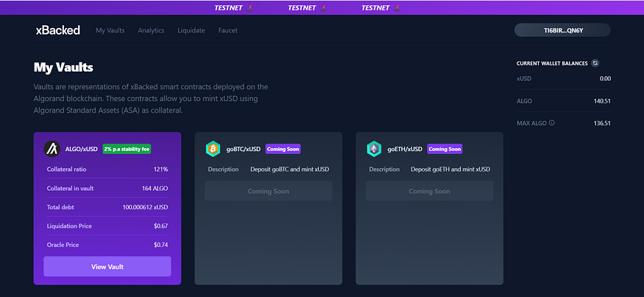Viewport: 644px width, 297px height.
Task: Click the ALGO/xUSD vault title
Action: [x=81, y=149]
